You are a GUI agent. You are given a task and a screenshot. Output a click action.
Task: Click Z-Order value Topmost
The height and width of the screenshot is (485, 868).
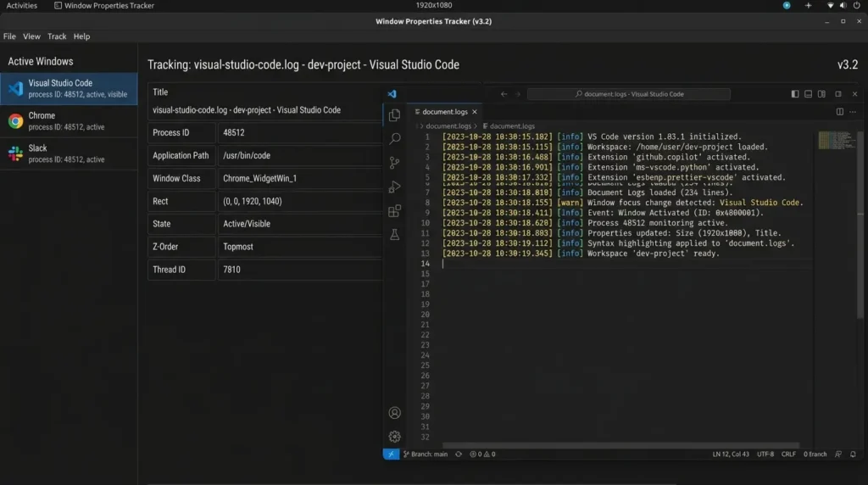tap(300, 247)
